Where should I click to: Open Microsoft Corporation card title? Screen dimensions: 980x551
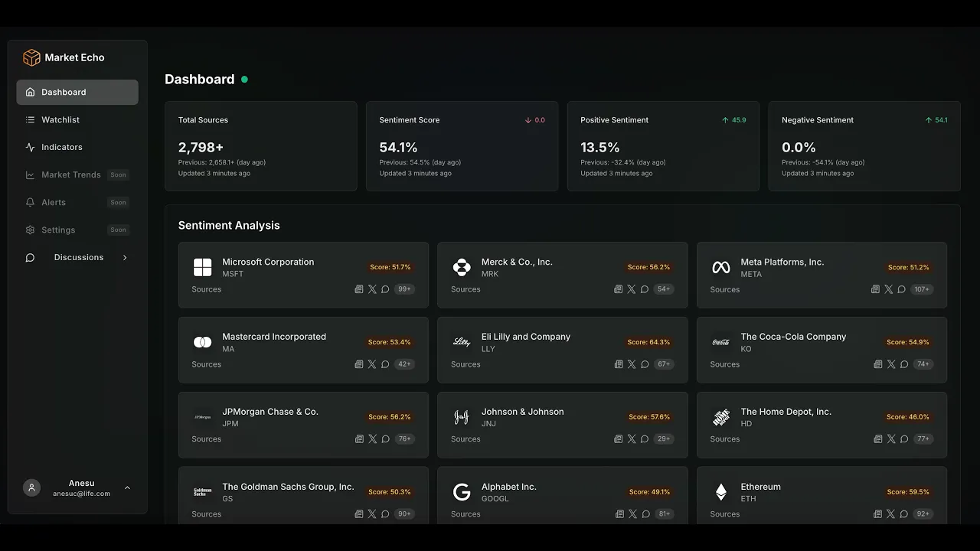(268, 262)
